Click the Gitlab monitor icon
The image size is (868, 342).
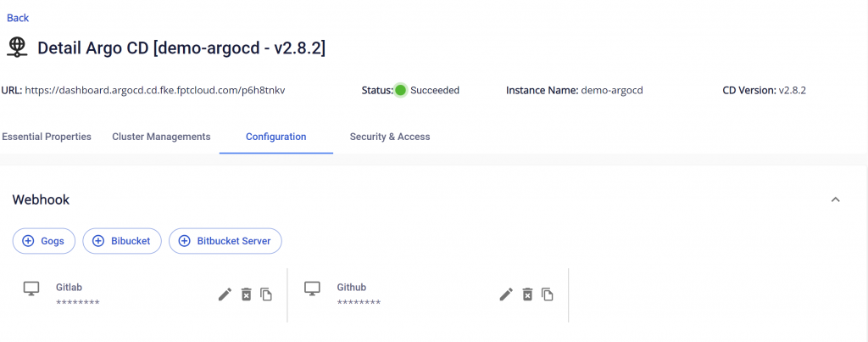click(31, 289)
